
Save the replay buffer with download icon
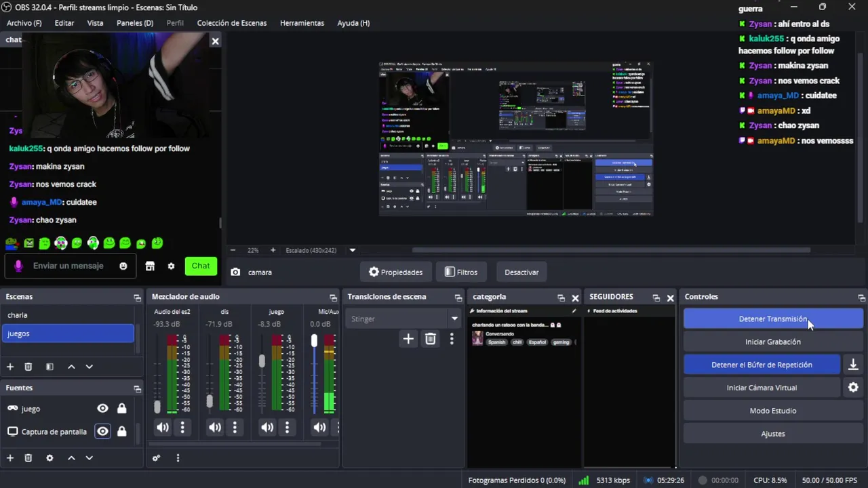point(853,365)
